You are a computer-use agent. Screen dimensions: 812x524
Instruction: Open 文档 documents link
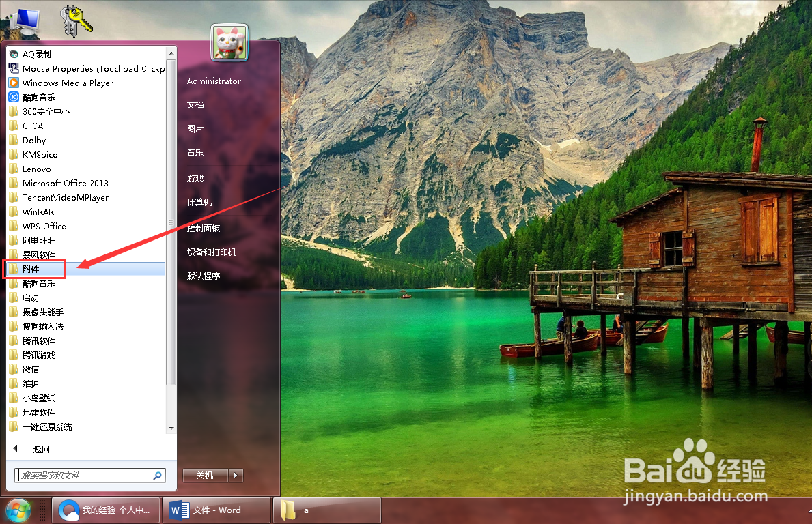click(195, 104)
